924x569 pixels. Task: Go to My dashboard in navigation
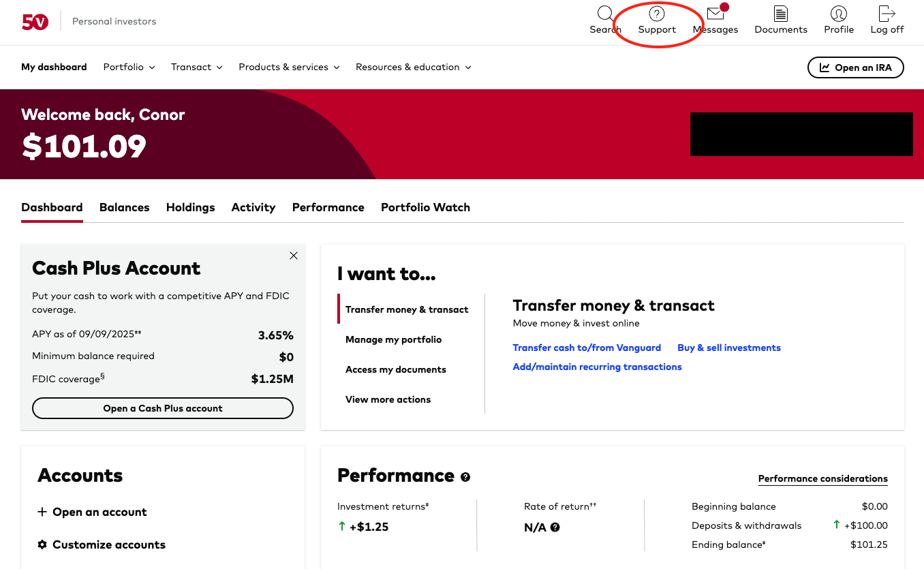click(x=54, y=67)
